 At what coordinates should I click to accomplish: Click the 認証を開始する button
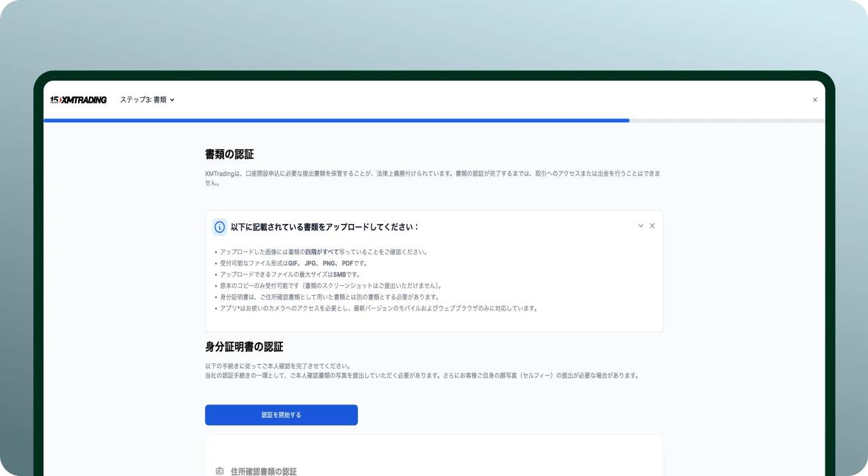pyautogui.click(x=281, y=415)
